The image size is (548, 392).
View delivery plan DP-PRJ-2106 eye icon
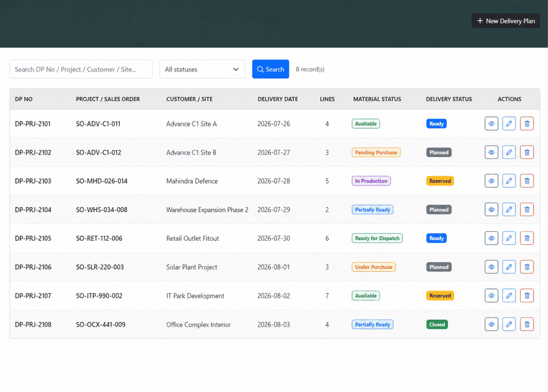coord(491,267)
